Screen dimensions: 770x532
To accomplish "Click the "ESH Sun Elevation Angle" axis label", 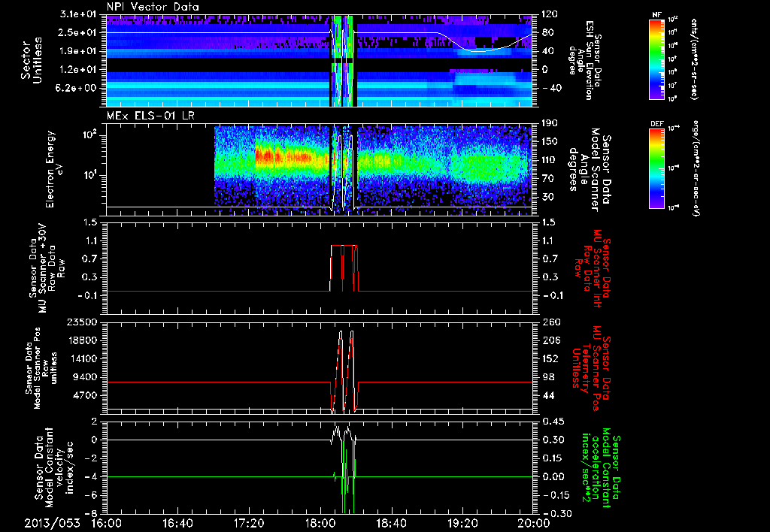I will click(584, 60).
